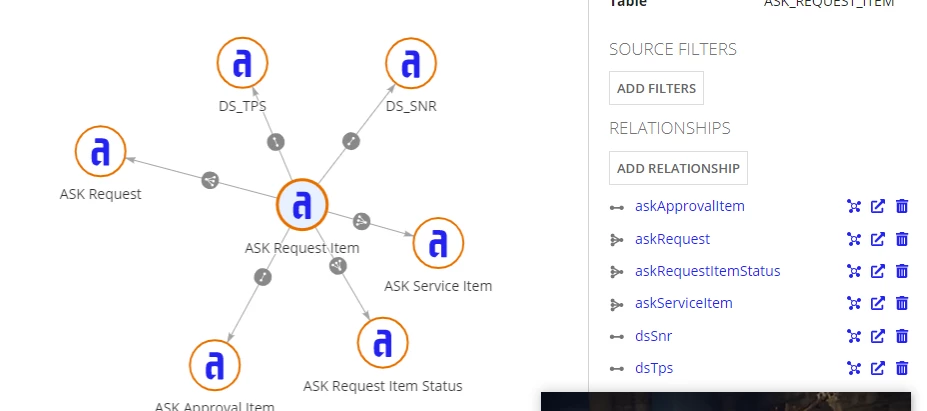Screen dimensions: 927x411
Task: Click the delete icon for askApprovalItem
Action: 902,206
